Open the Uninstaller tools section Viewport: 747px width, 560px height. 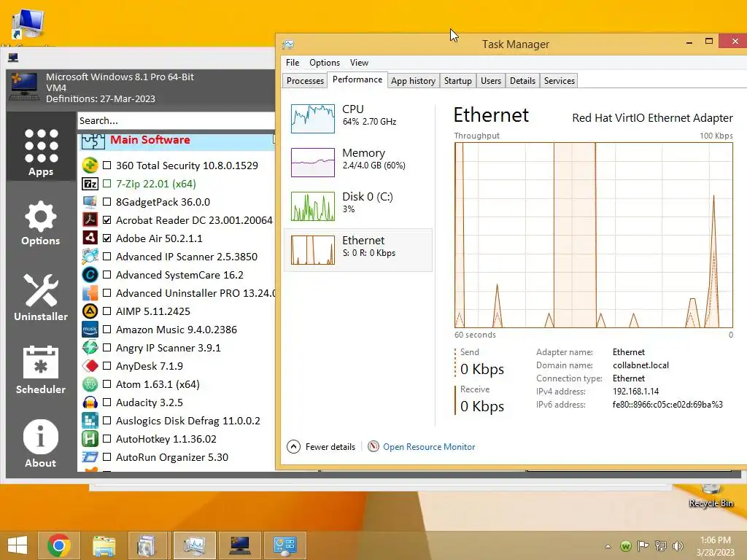(41, 297)
